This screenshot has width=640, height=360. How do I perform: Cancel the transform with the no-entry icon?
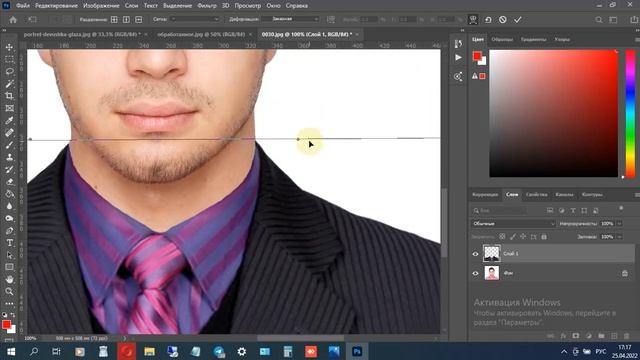[503, 20]
